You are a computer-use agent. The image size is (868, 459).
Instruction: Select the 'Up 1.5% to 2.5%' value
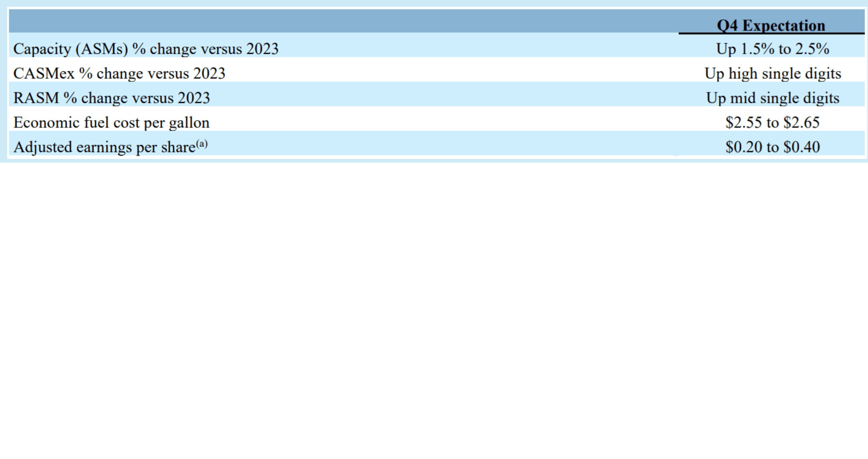(772, 49)
